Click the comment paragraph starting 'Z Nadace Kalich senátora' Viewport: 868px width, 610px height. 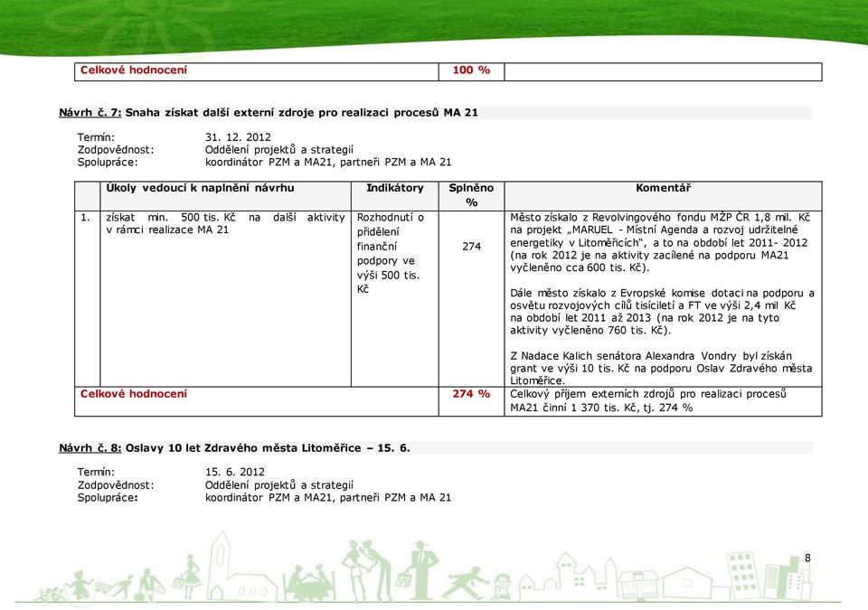click(x=661, y=368)
